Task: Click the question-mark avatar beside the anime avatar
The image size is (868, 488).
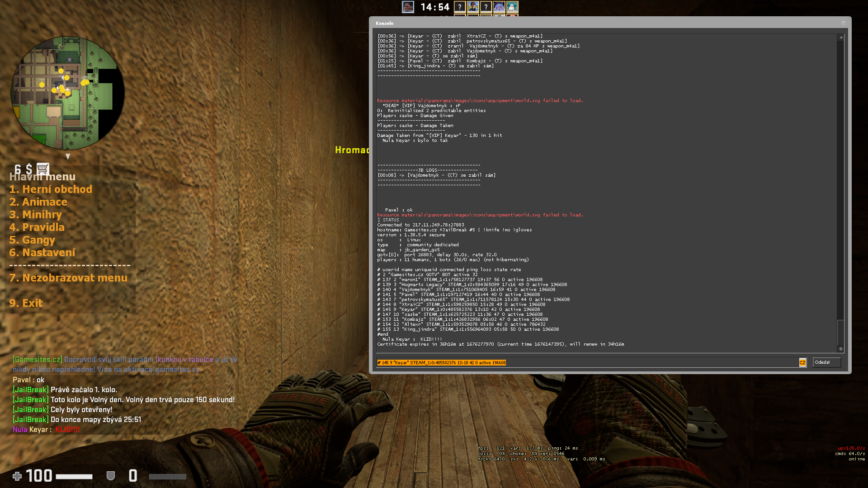Action: [486, 7]
